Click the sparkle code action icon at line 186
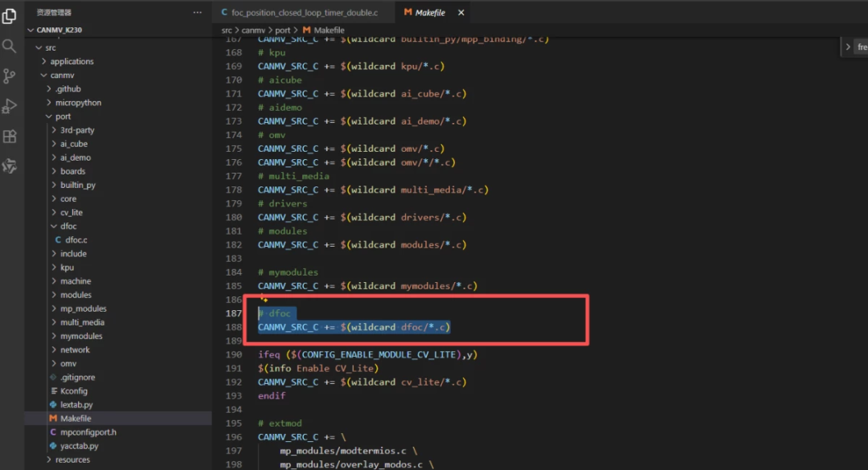The width and height of the screenshot is (868, 470). coord(263,299)
